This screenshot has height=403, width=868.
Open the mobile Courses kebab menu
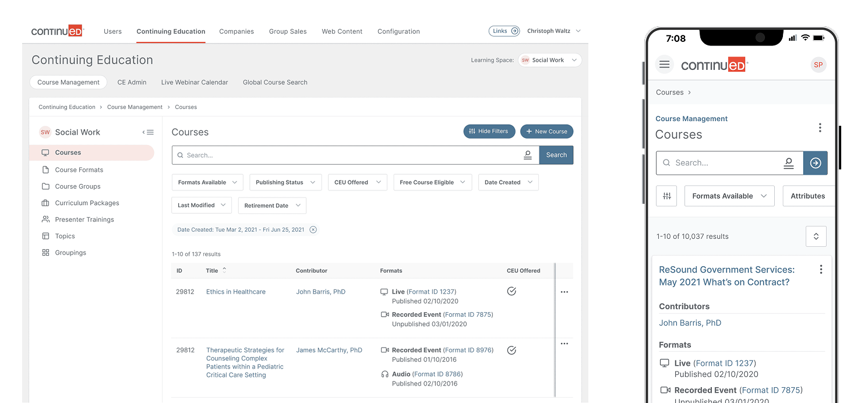point(820,128)
